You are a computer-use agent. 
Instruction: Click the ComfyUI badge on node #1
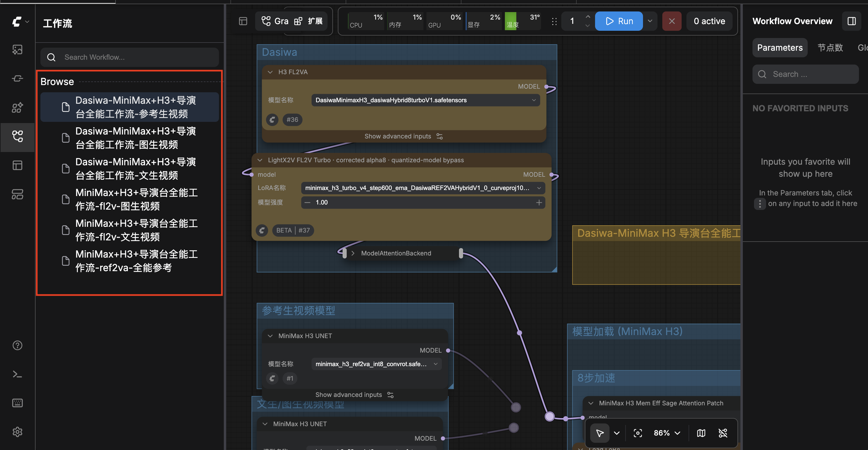[x=272, y=379]
